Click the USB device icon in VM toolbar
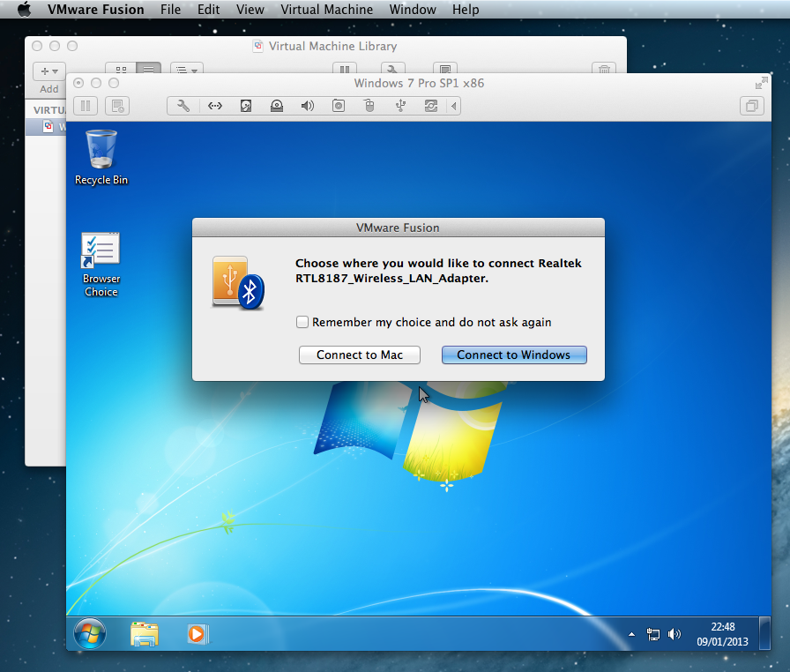The height and width of the screenshot is (672, 790). tap(400, 106)
